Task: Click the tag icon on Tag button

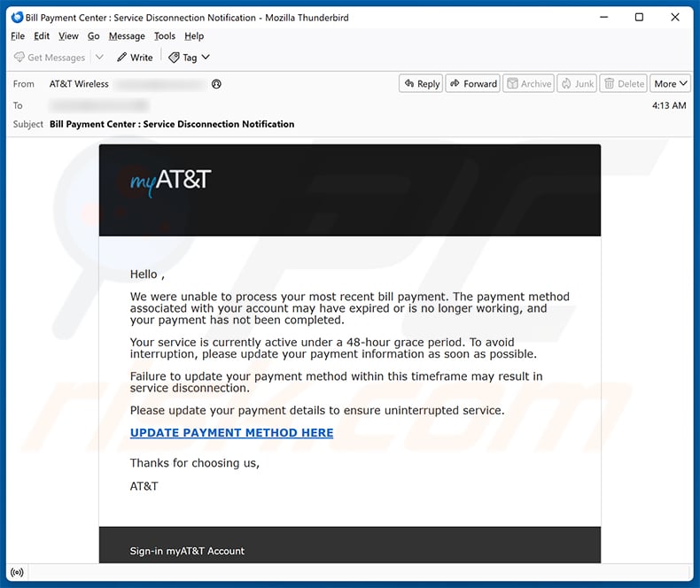Action: [174, 58]
